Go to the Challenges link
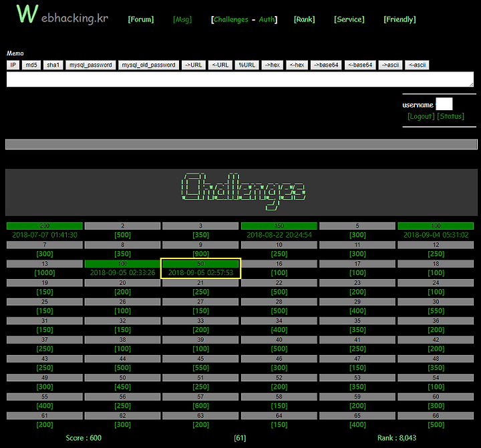The height and width of the screenshot is (448, 481). pos(230,19)
